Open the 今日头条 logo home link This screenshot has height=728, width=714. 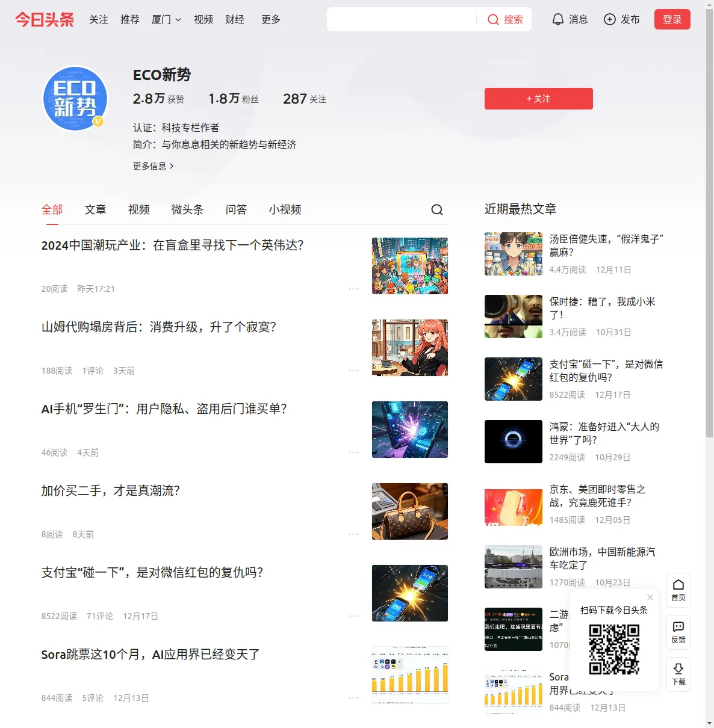coord(45,19)
